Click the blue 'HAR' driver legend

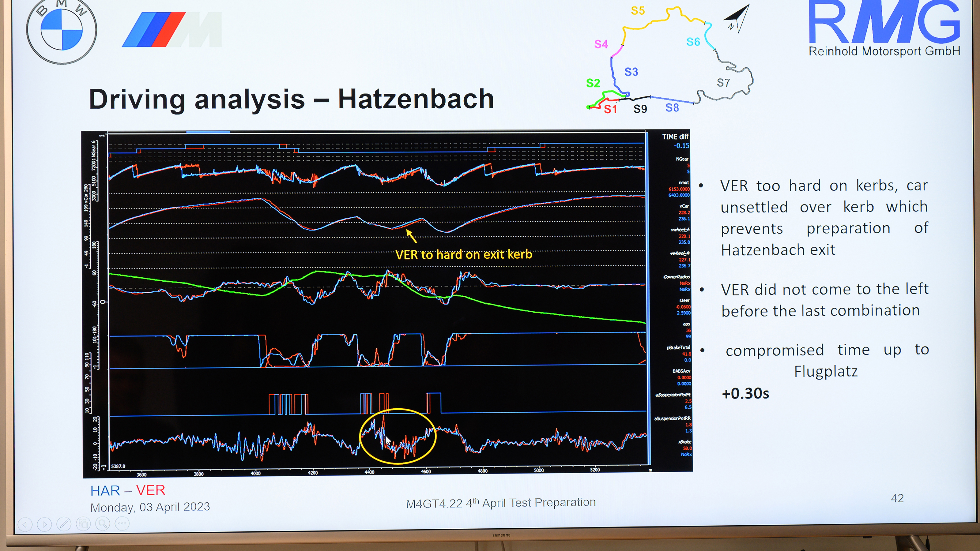(x=105, y=491)
